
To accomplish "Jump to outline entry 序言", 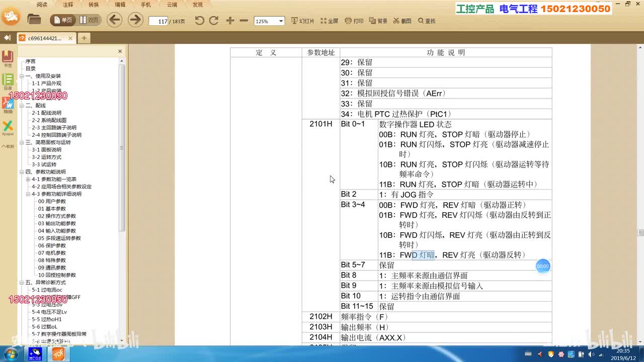I will click(31, 61).
